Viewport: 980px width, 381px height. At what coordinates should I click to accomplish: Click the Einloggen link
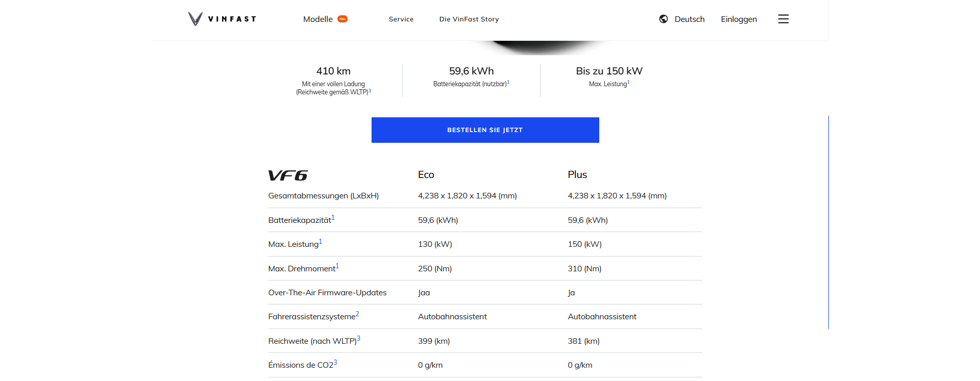pyautogui.click(x=739, y=19)
